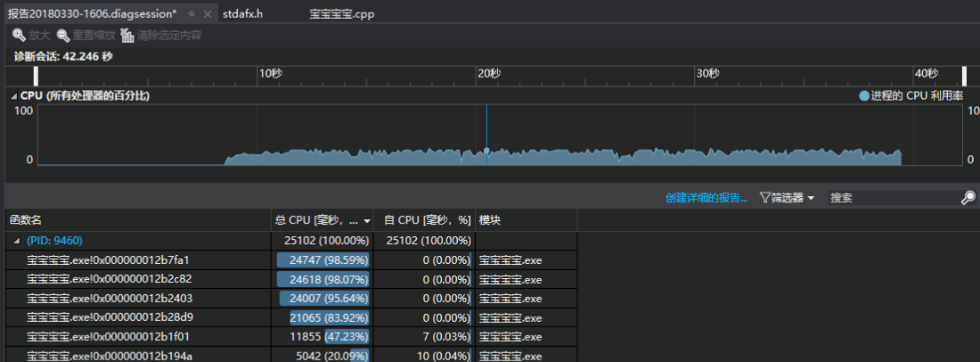
Task: Click the CPU graph marker point at 20 seconds
Action: pos(486,151)
